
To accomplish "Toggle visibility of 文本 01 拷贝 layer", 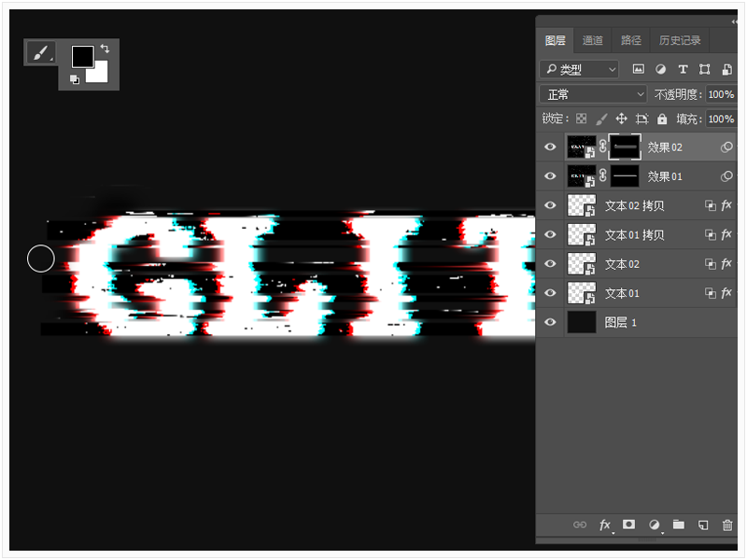I will [550, 234].
